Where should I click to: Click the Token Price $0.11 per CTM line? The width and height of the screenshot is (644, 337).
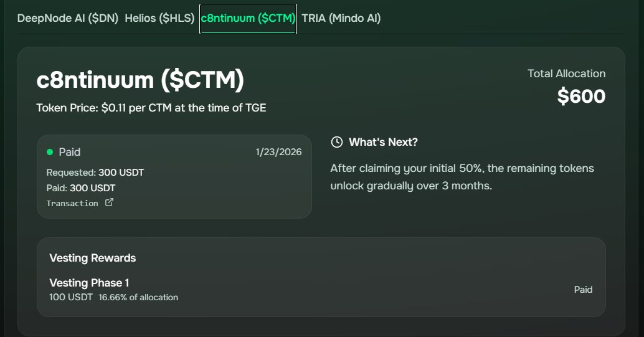pyautogui.click(x=151, y=108)
